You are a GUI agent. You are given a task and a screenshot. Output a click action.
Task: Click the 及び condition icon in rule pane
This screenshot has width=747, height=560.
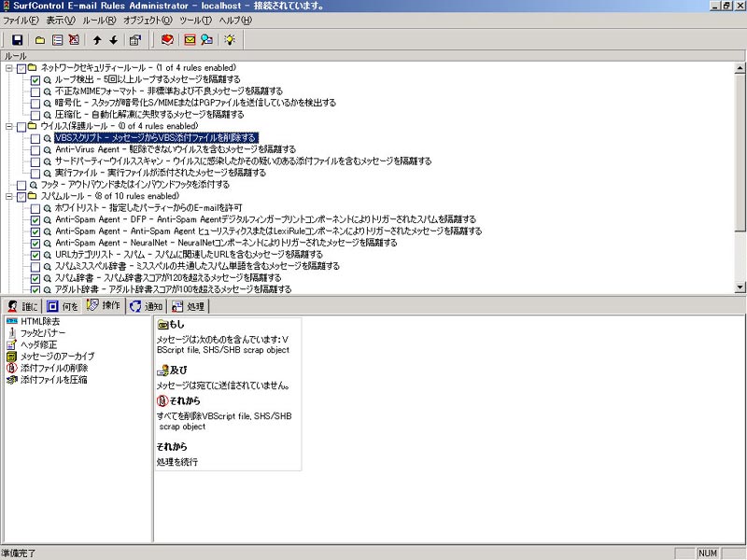pyautogui.click(x=162, y=370)
